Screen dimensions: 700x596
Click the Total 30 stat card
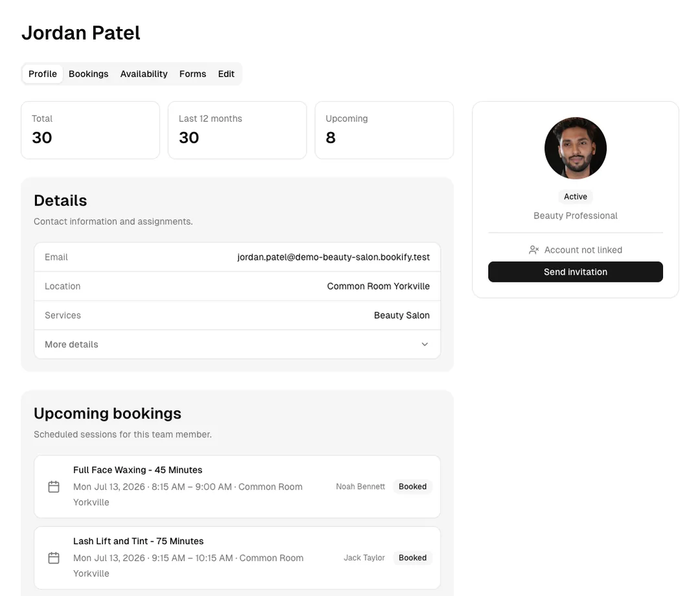[90, 130]
